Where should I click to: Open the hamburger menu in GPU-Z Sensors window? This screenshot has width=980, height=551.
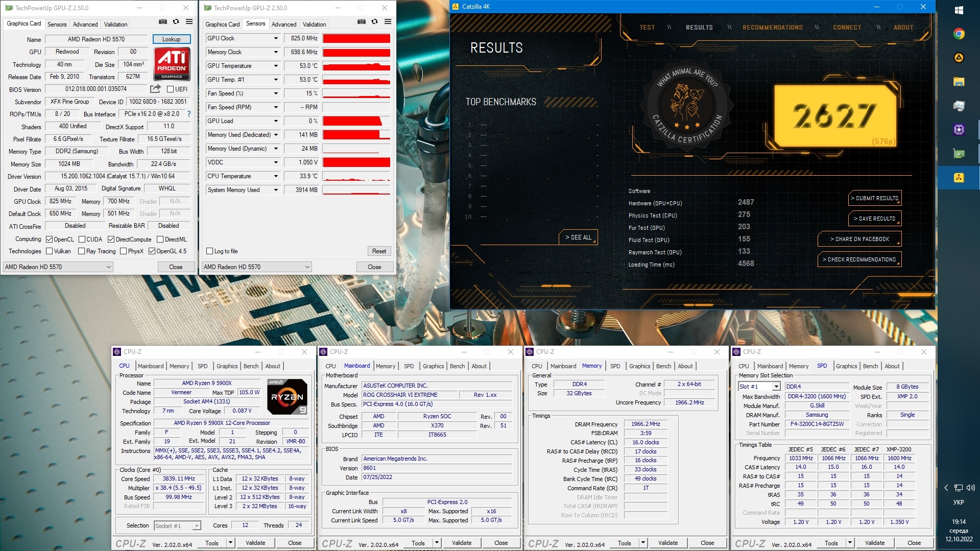pyautogui.click(x=388, y=22)
